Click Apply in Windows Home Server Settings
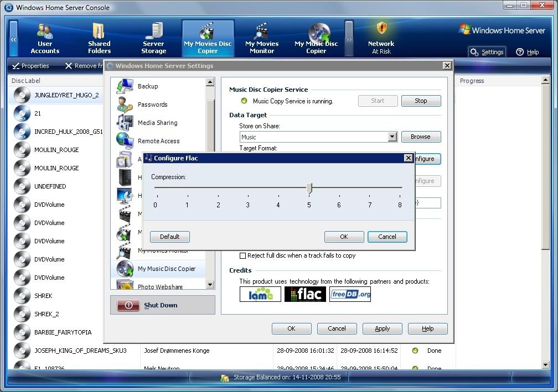The image size is (558, 392). tap(382, 329)
